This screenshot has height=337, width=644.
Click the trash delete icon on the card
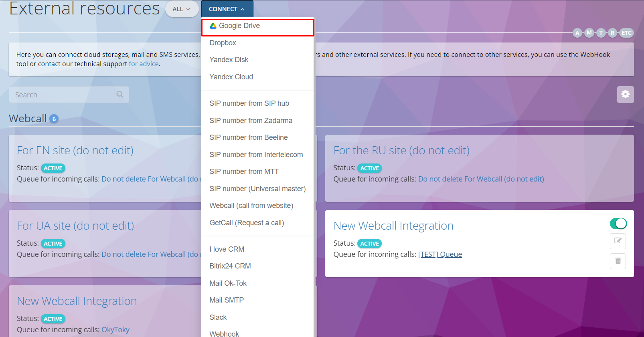[618, 261]
